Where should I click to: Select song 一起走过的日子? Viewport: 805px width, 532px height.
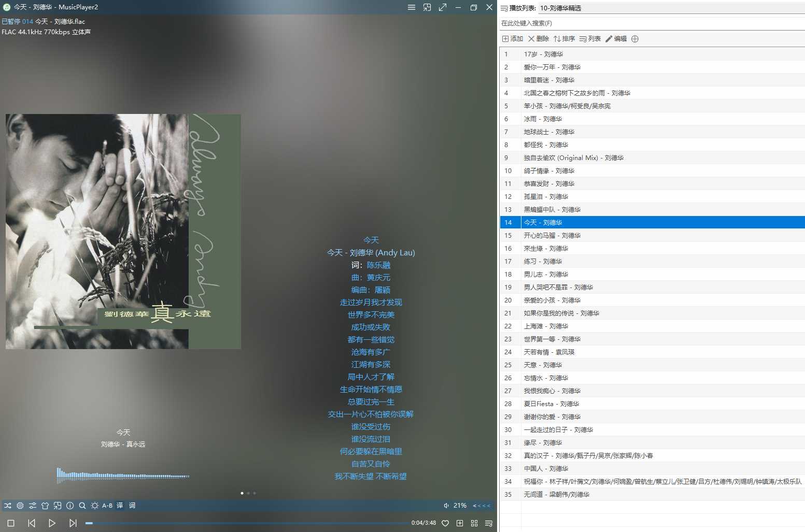coord(652,429)
